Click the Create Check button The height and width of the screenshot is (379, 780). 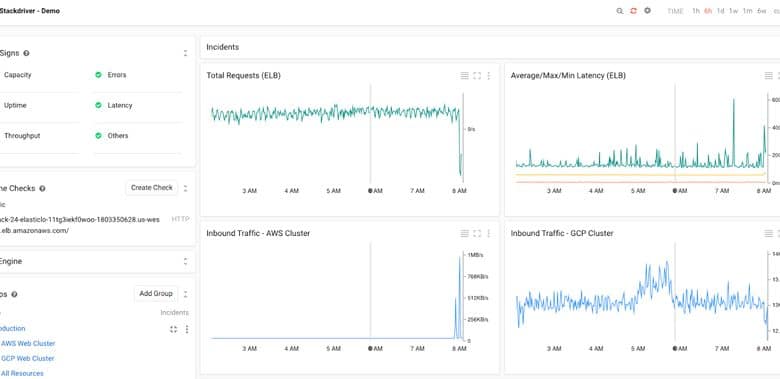click(152, 188)
